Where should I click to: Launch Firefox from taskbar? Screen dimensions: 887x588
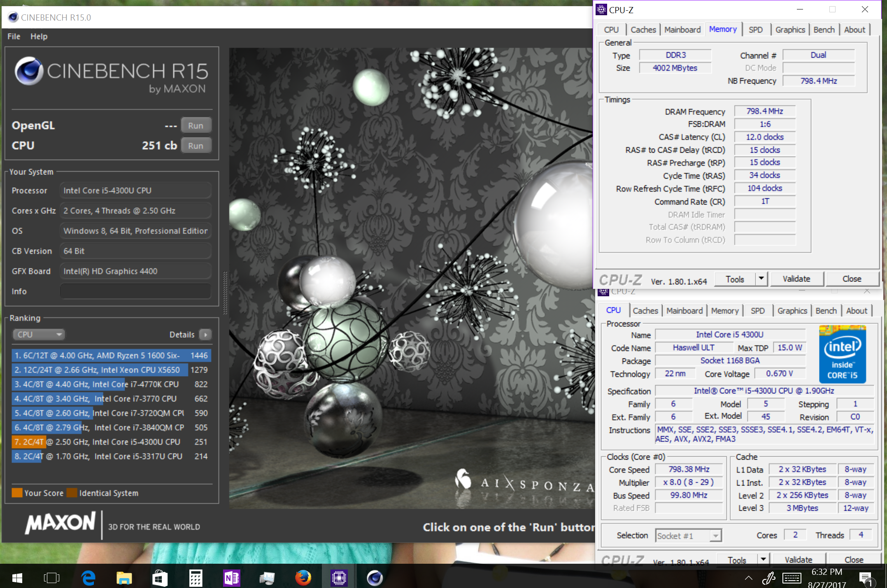click(303, 578)
